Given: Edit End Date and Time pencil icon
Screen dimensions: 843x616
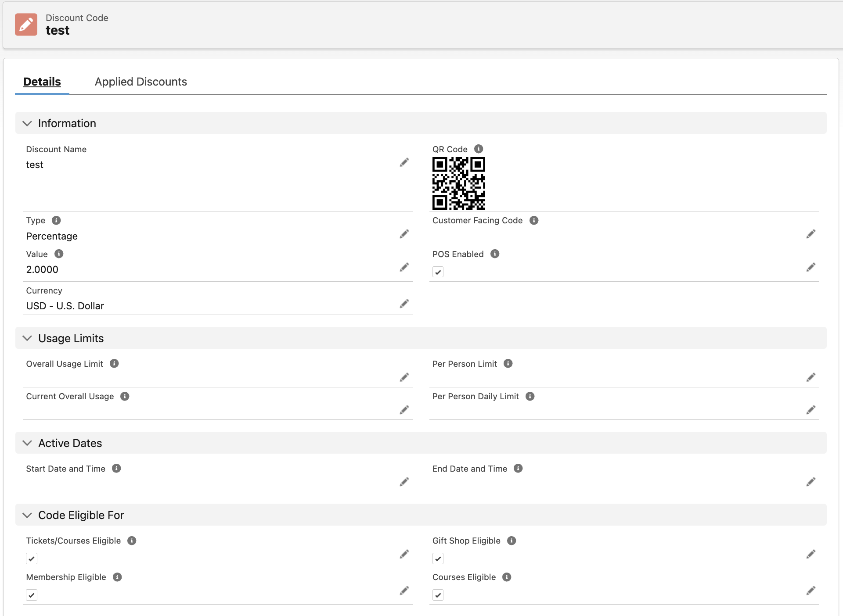Looking at the screenshot, I should pyautogui.click(x=811, y=482).
